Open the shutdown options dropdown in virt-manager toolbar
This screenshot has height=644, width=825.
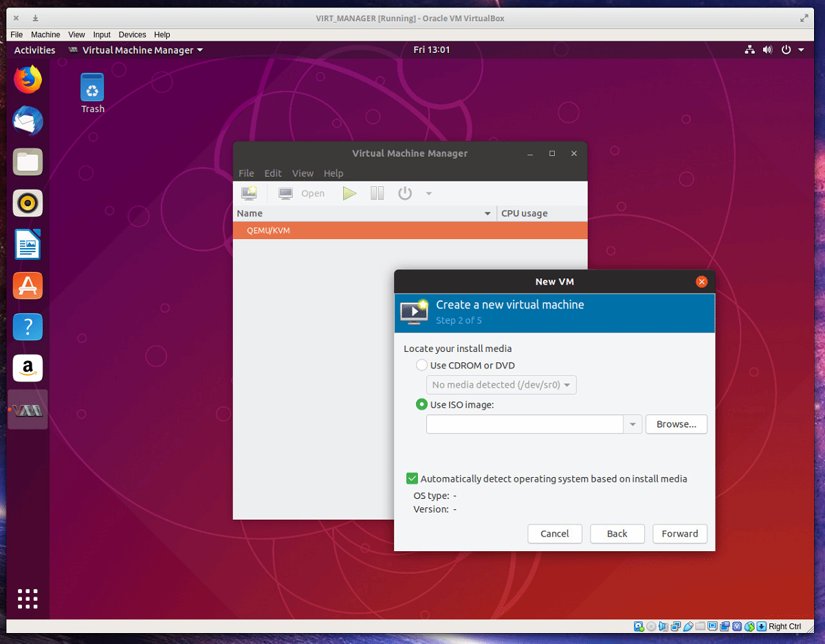(x=428, y=193)
